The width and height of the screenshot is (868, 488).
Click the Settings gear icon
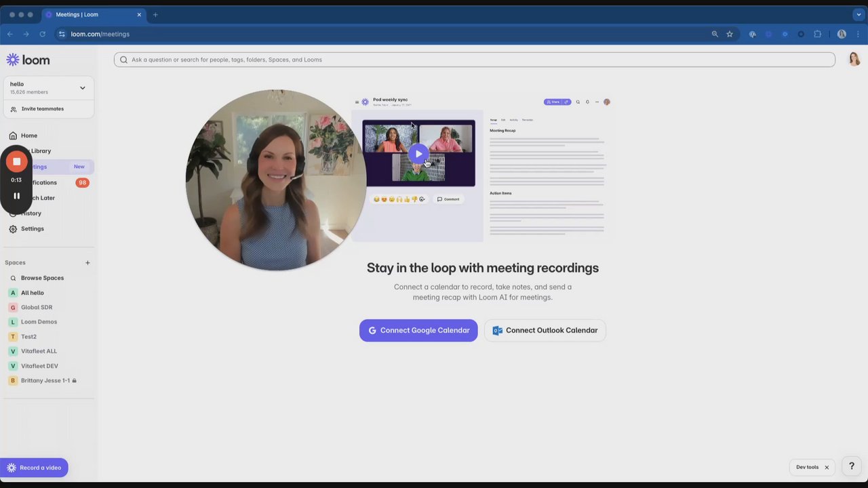tap(12, 229)
